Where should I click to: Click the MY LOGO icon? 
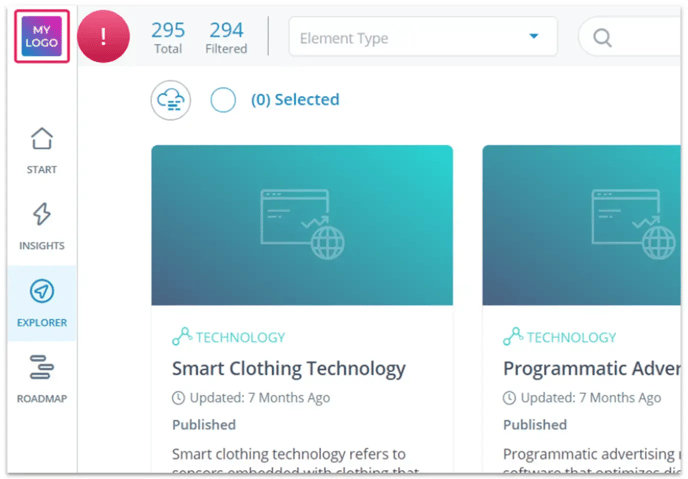41,37
